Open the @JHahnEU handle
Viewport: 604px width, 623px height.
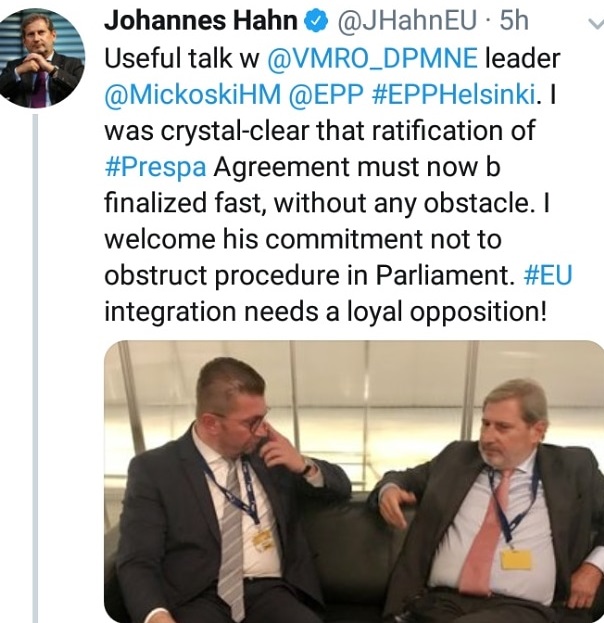pos(406,21)
